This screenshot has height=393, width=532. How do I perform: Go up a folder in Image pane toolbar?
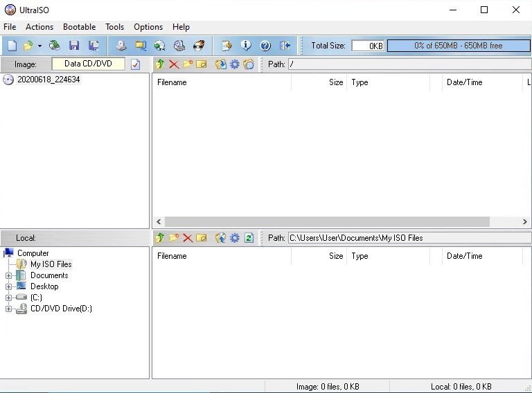[160, 64]
